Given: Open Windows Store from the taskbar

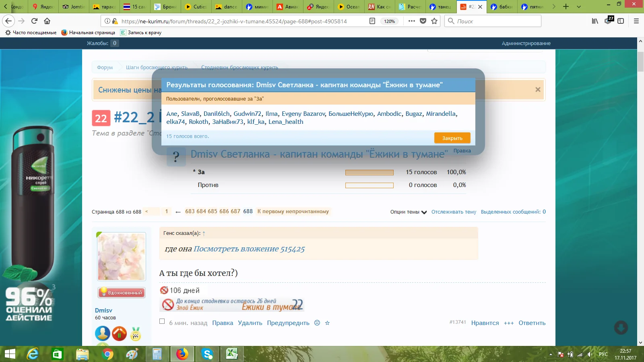Looking at the screenshot, I should tap(58, 354).
